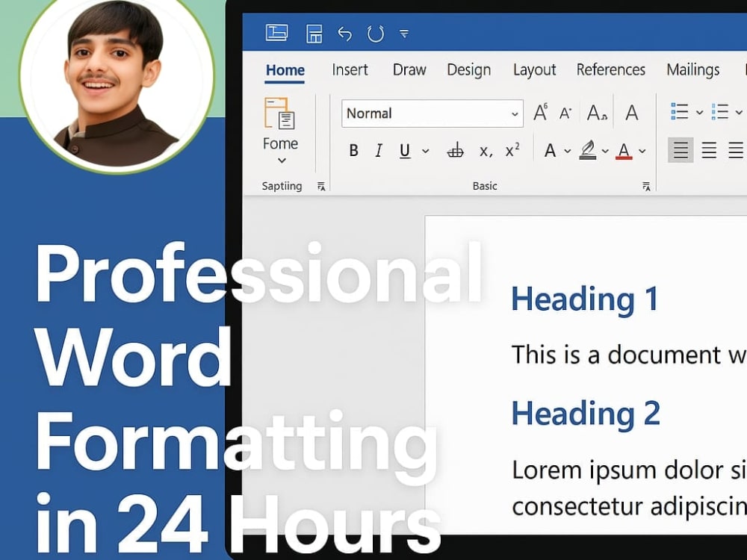Click the Clear Formatting A icon

(632, 113)
